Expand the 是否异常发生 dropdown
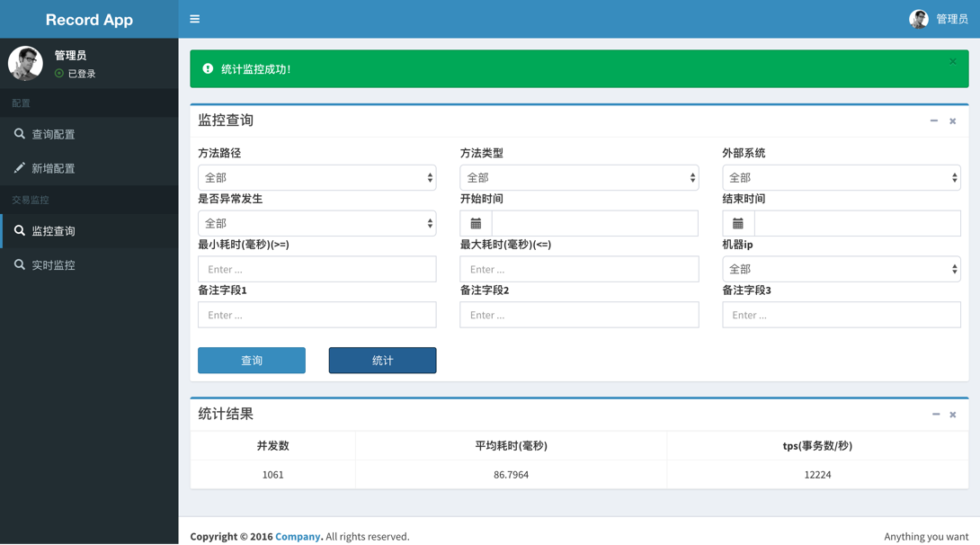980x545 pixels. point(316,223)
